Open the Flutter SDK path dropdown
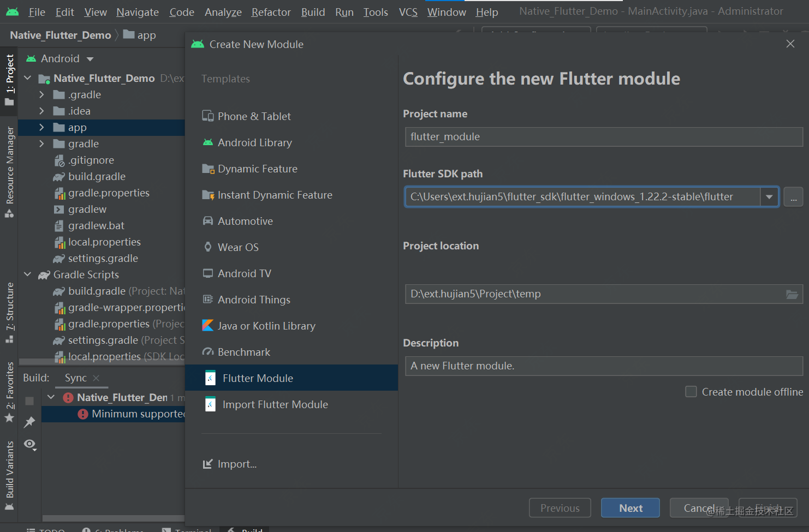Image resolution: width=809 pixels, height=532 pixels. click(x=769, y=197)
